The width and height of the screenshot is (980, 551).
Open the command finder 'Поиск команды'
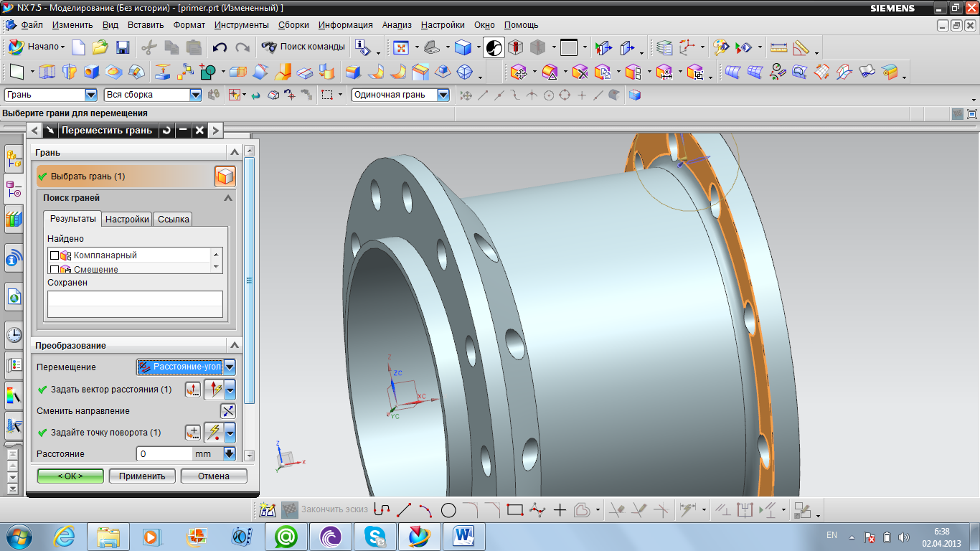[x=303, y=47]
